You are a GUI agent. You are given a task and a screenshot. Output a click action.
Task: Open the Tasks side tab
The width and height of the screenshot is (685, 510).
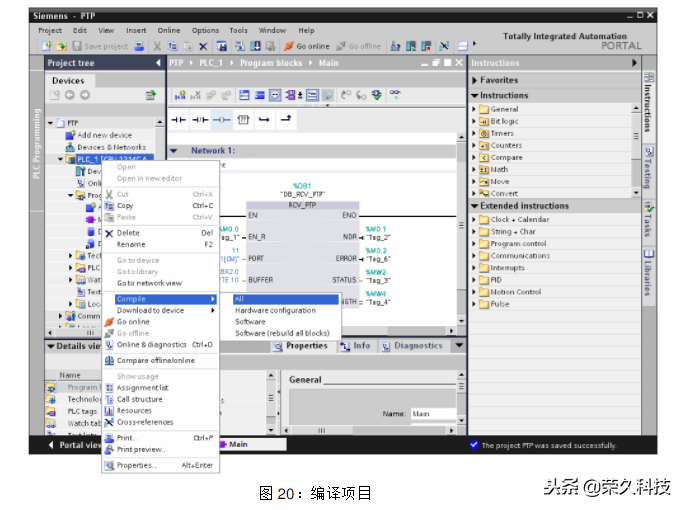point(649,220)
